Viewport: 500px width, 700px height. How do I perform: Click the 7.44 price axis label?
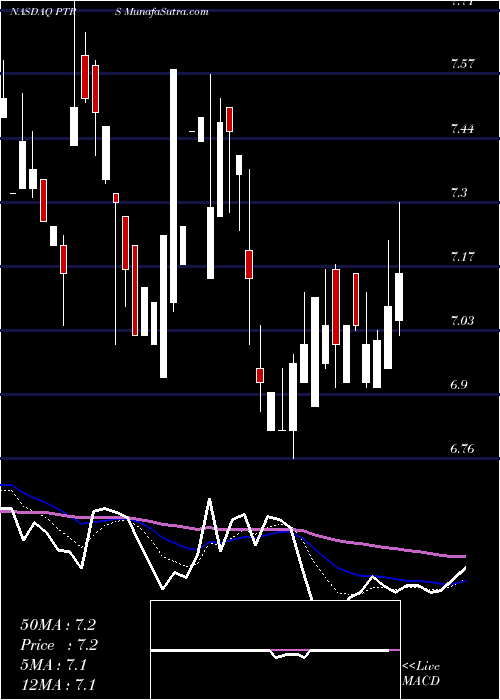click(462, 129)
